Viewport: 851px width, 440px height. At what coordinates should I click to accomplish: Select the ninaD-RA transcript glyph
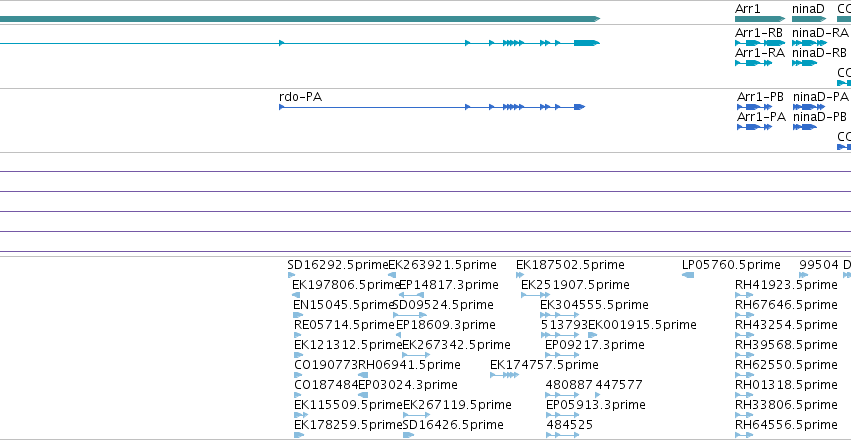pyautogui.click(x=809, y=43)
